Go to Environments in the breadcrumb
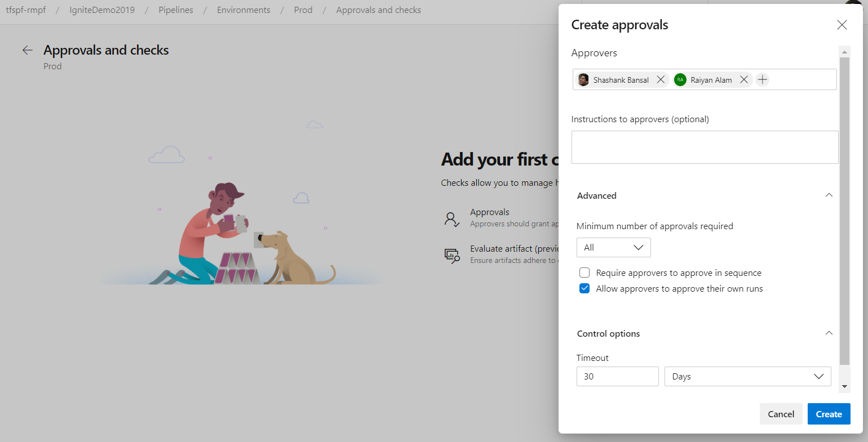The image size is (868, 442). [x=243, y=10]
